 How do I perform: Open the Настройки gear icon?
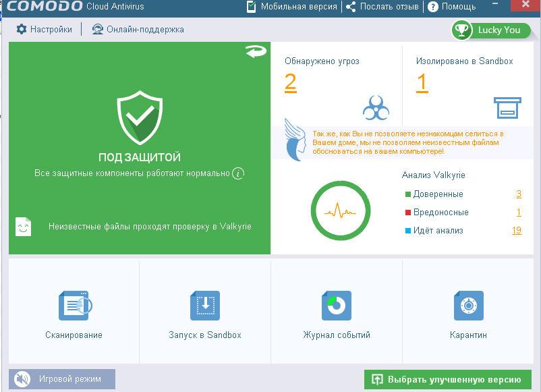pos(22,29)
